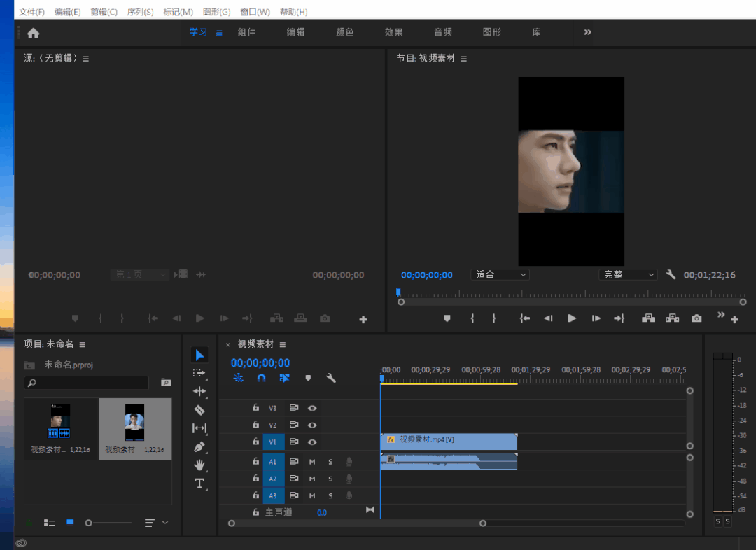Click the Home icon in top toolbar
The image size is (756, 550).
coord(32,32)
